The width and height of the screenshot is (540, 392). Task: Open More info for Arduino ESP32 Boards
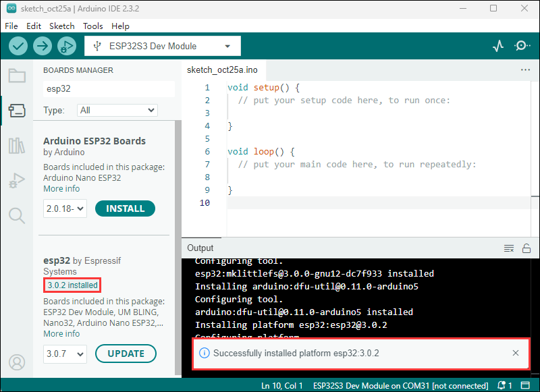pos(61,189)
